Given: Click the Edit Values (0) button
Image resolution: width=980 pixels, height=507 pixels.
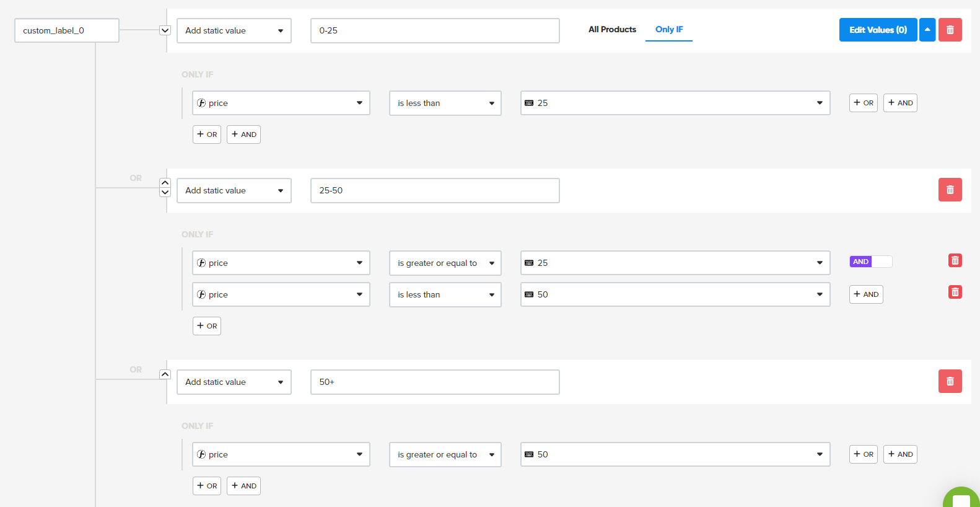Looking at the screenshot, I should (x=877, y=30).
